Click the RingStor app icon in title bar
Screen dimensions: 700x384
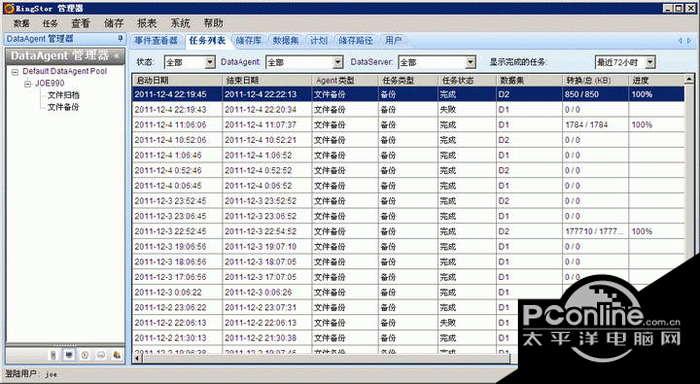point(8,8)
